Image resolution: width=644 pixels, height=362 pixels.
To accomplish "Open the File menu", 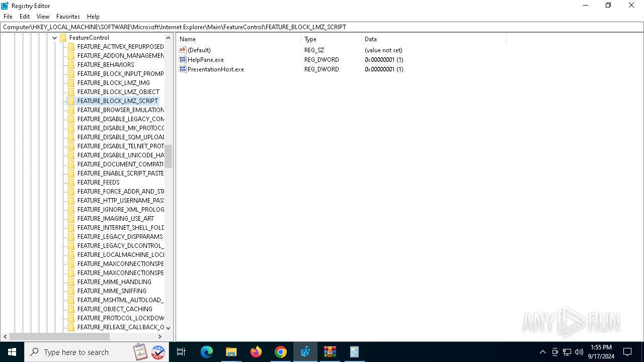I will click(x=8, y=17).
